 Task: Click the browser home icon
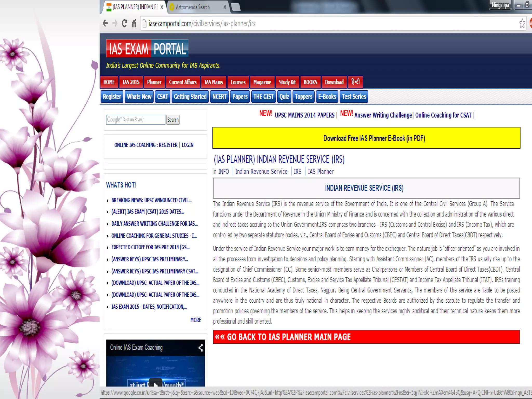pyautogui.click(x=134, y=23)
